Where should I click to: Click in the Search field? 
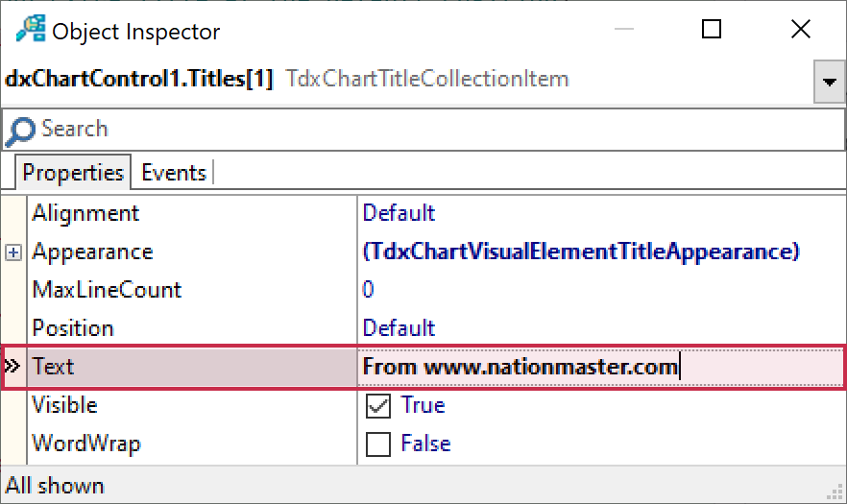pos(423,130)
